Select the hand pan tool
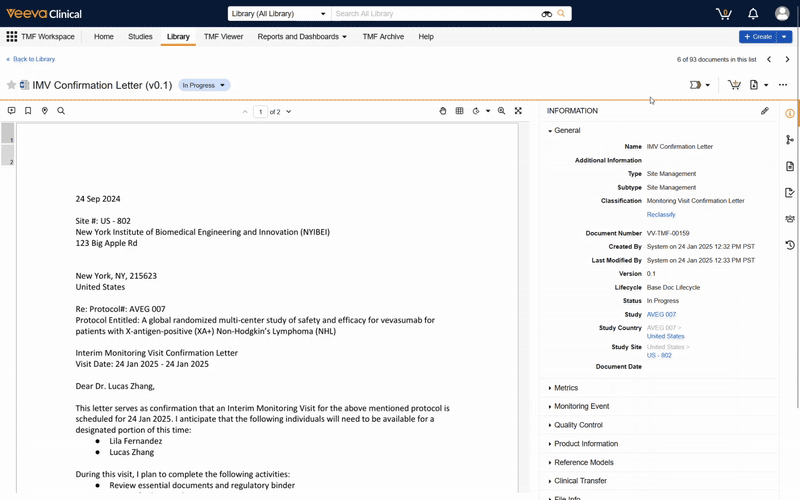The width and height of the screenshot is (800, 500). click(443, 111)
